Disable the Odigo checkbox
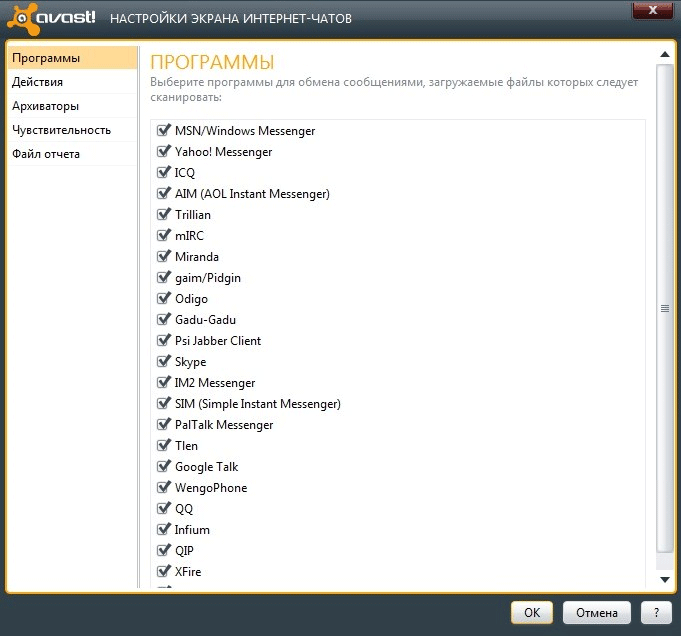The image size is (681, 636). pos(163,298)
